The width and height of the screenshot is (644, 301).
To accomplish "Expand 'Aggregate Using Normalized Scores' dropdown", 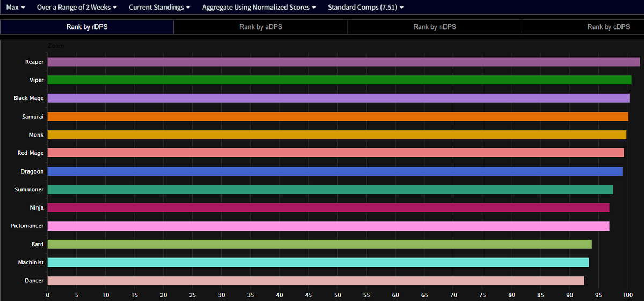I will [259, 8].
